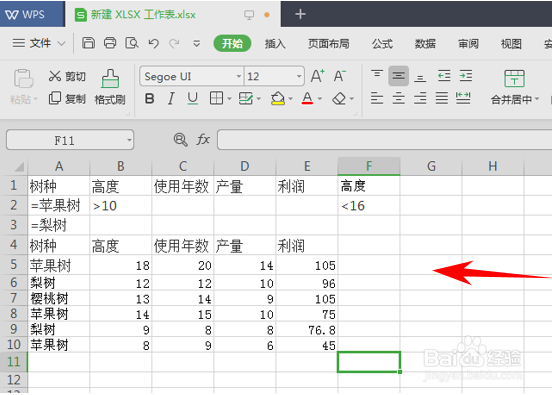Click cell containing <16

(369, 206)
